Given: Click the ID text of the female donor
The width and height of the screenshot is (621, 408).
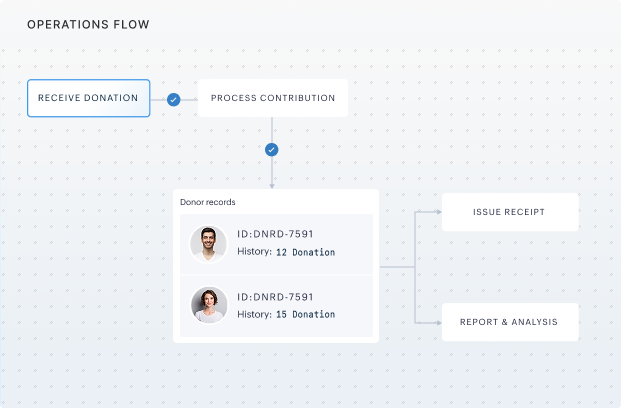Looking at the screenshot, I should coord(275,296).
